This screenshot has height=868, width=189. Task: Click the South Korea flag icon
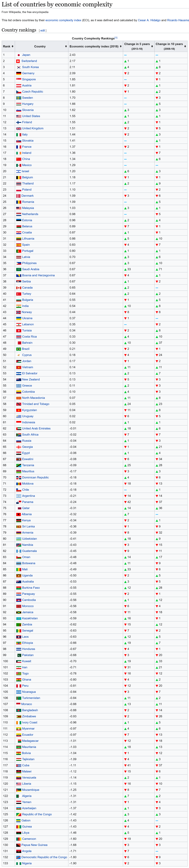(19, 67)
